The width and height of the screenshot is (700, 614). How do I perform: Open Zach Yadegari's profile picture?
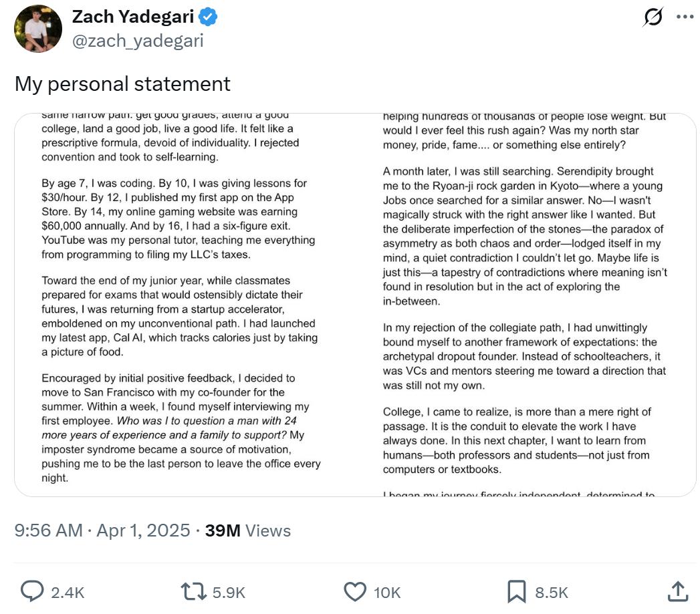38,29
